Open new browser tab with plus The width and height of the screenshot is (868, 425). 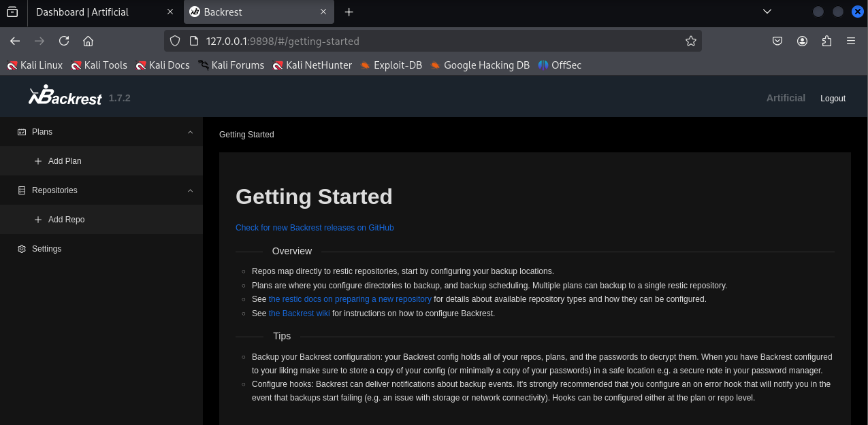click(x=349, y=12)
